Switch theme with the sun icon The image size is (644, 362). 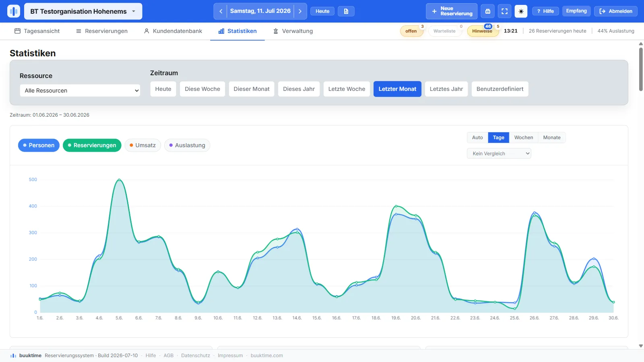tap(521, 11)
